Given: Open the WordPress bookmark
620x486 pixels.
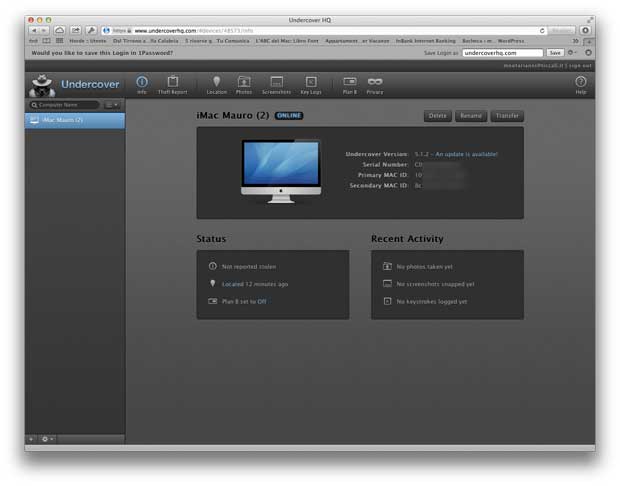Looking at the screenshot, I should (x=510, y=41).
